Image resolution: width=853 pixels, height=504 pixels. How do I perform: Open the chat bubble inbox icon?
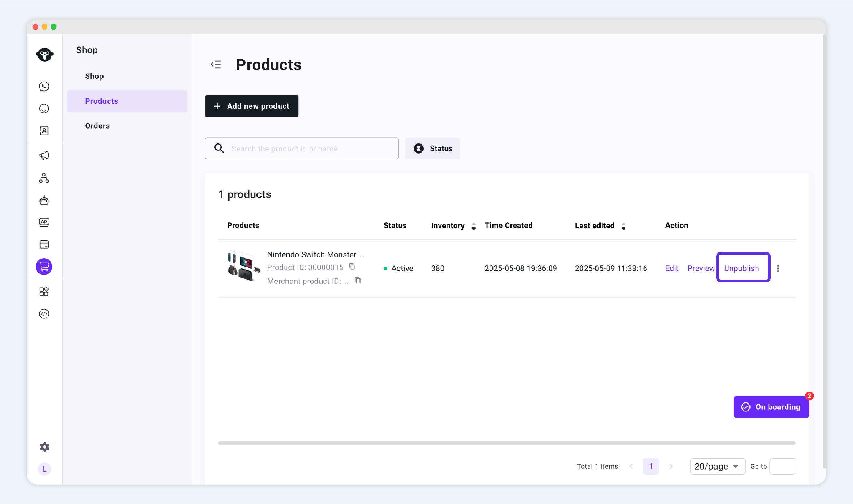(44, 109)
